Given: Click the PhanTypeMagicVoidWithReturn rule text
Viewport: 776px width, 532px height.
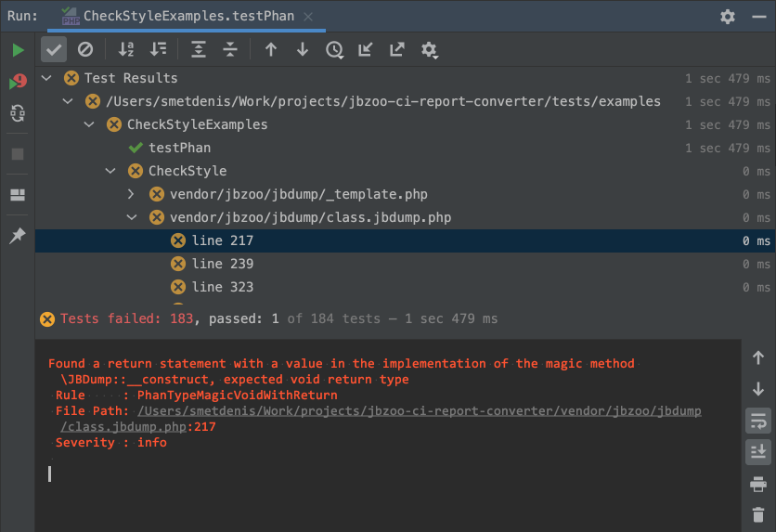Looking at the screenshot, I should [x=238, y=396].
